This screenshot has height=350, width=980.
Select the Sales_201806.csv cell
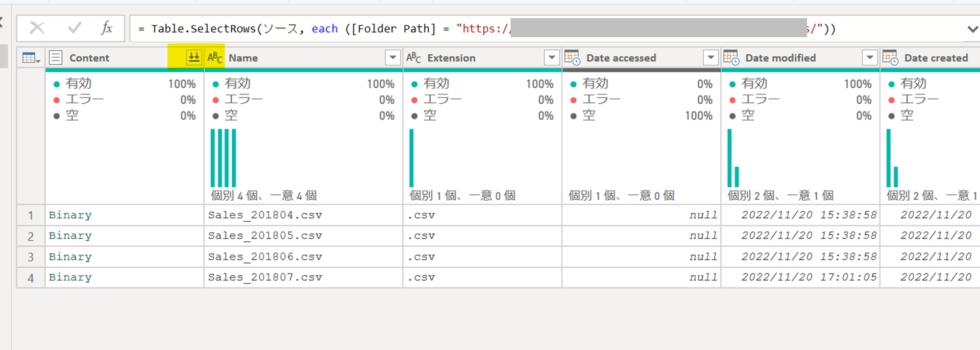pyautogui.click(x=304, y=257)
